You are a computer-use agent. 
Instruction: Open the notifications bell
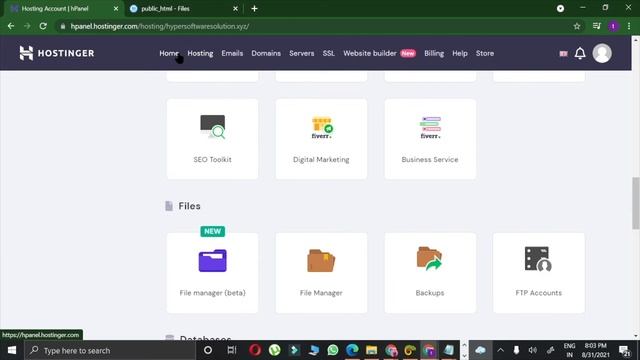pos(580,53)
